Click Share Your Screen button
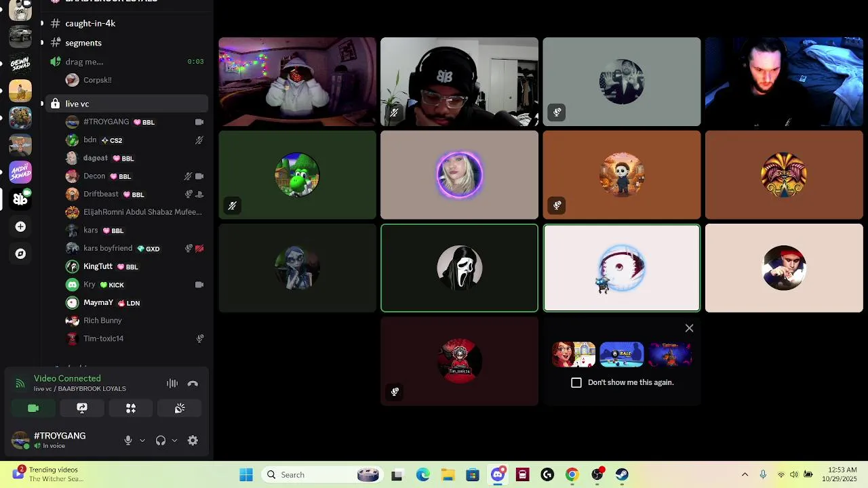The width and height of the screenshot is (868, 488). (82, 408)
